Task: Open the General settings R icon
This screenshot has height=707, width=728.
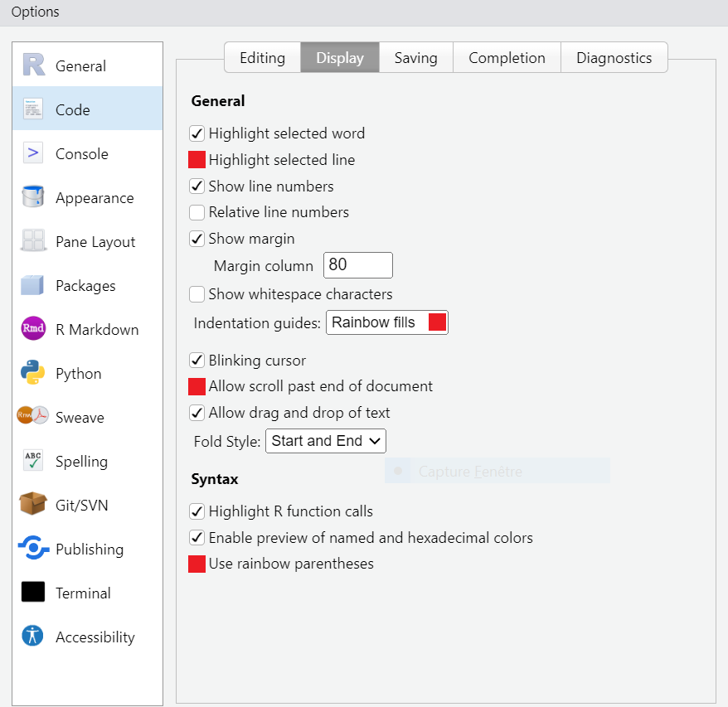Action: click(33, 65)
